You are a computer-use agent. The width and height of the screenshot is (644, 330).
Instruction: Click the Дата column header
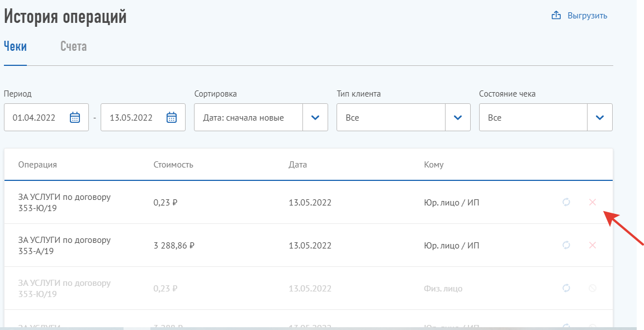[297, 165]
